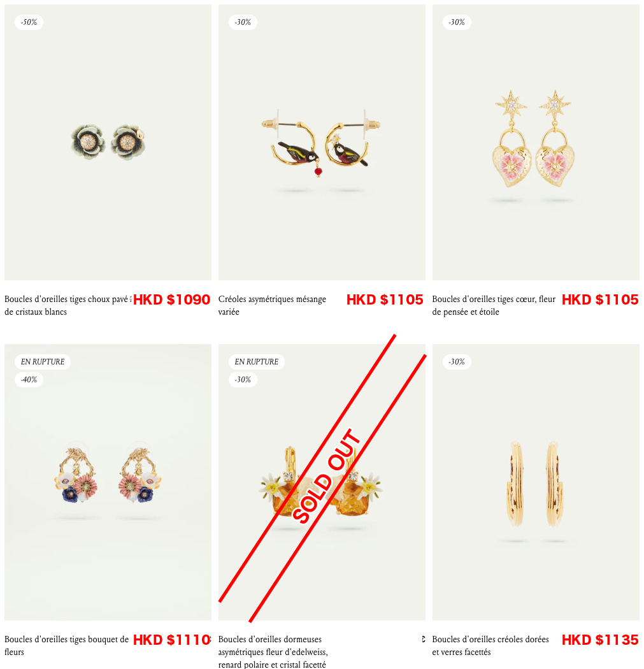Open 'Boucles d'oreilles tiges cœur, fleur de pensée' link
The image size is (644, 669).
[494, 305]
